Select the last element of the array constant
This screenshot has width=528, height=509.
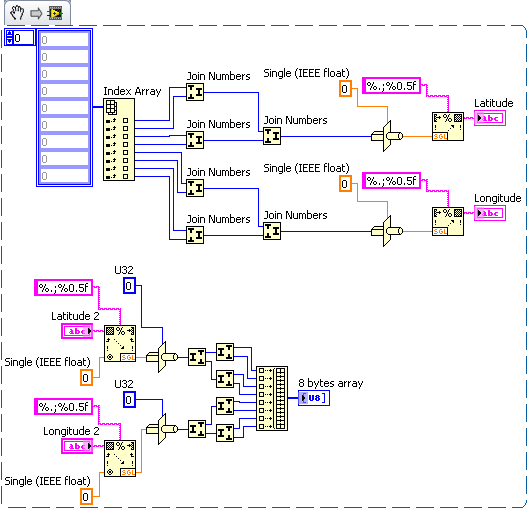pyautogui.click(x=64, y=176)
